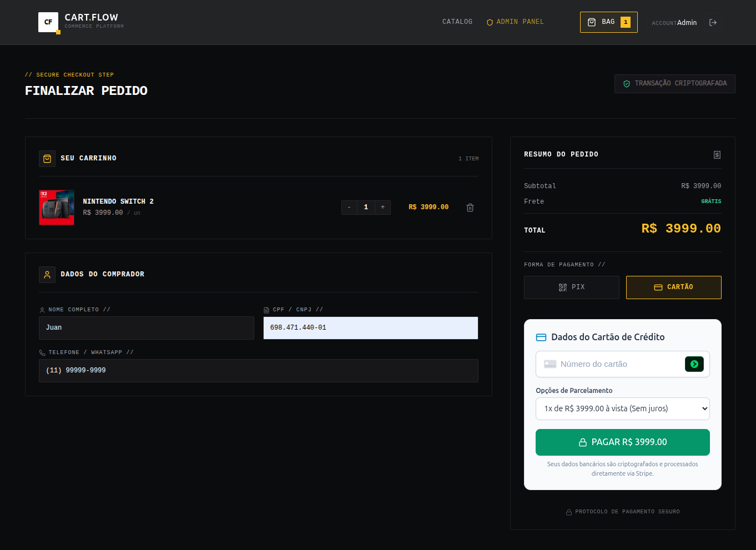The image size is (756, 550).
Task: Click the R$ 3999.00 item line price
Action: click(429, 208)
